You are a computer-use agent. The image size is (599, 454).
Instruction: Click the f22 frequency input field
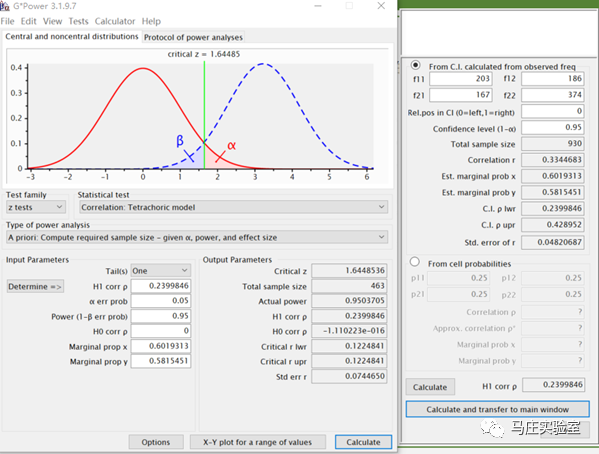click(x=553, y=95)
